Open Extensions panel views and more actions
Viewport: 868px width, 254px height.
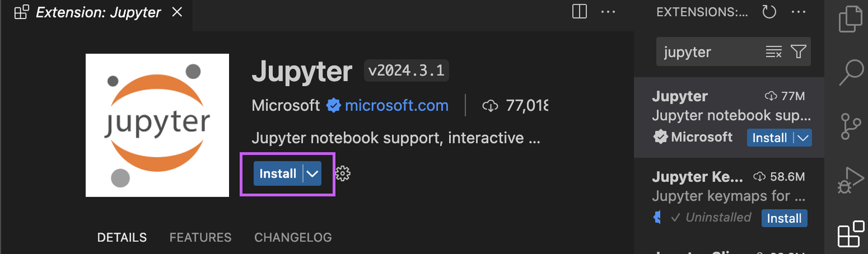(798, 12)
